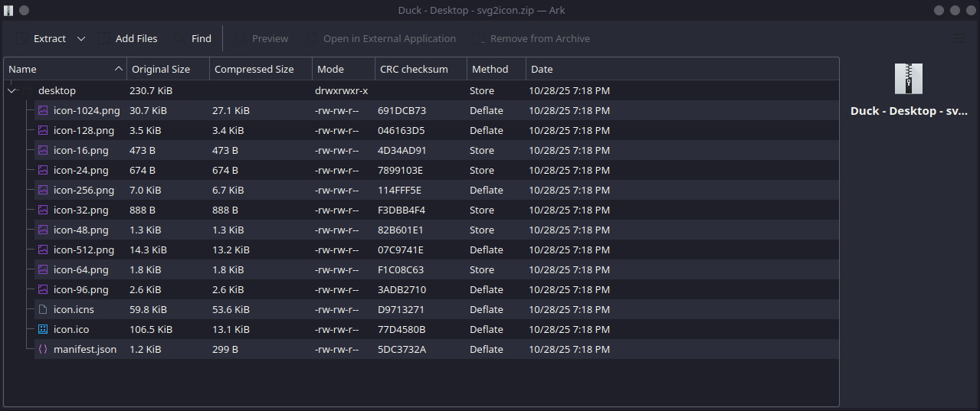
Task: Sort by Original Size column
Action: click(x=169, y=69)
